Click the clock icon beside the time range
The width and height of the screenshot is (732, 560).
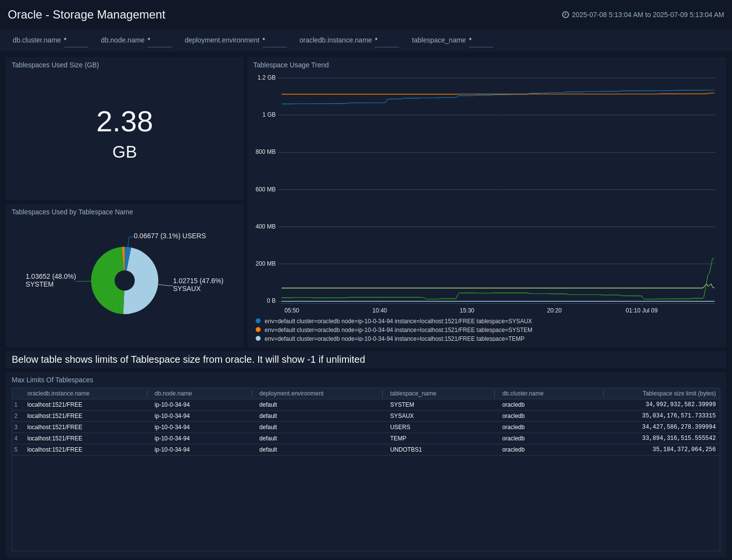pos(566,15)
